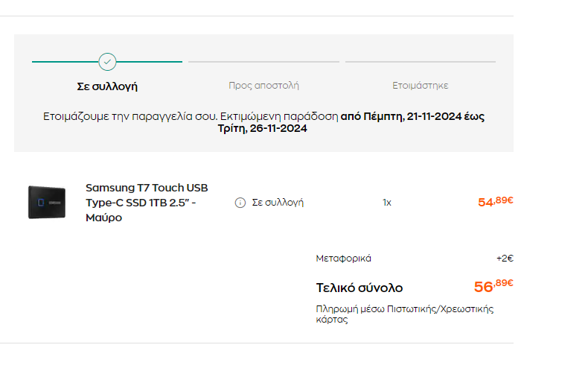Click the Τελικό σύνολο label

359,288
